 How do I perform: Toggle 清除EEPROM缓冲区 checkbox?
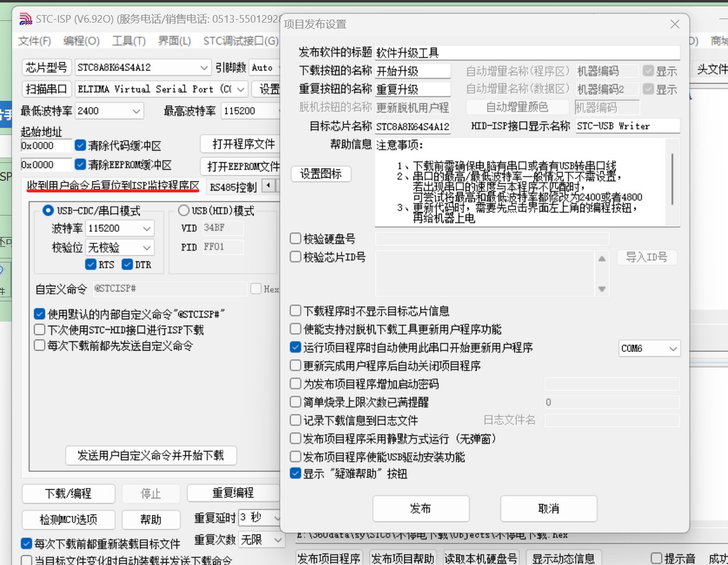click(x=81, y=165)
